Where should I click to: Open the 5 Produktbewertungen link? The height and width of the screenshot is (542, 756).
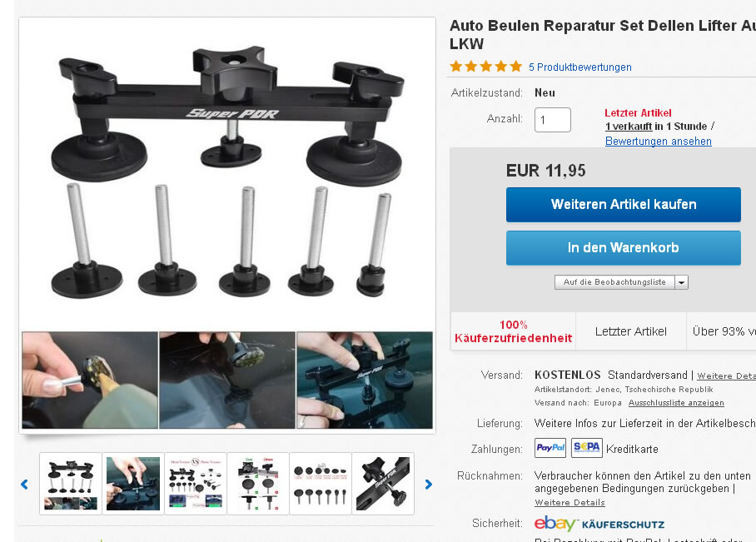580,67
